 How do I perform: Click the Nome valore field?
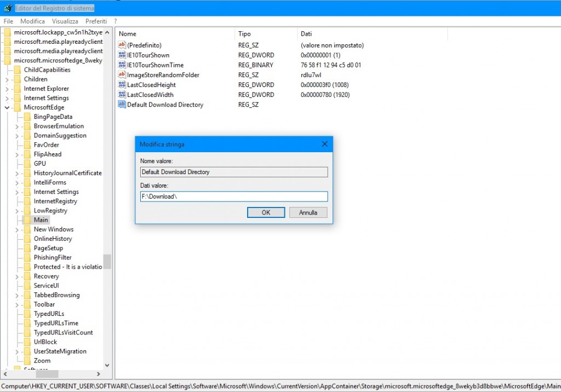tap(234, 172)
